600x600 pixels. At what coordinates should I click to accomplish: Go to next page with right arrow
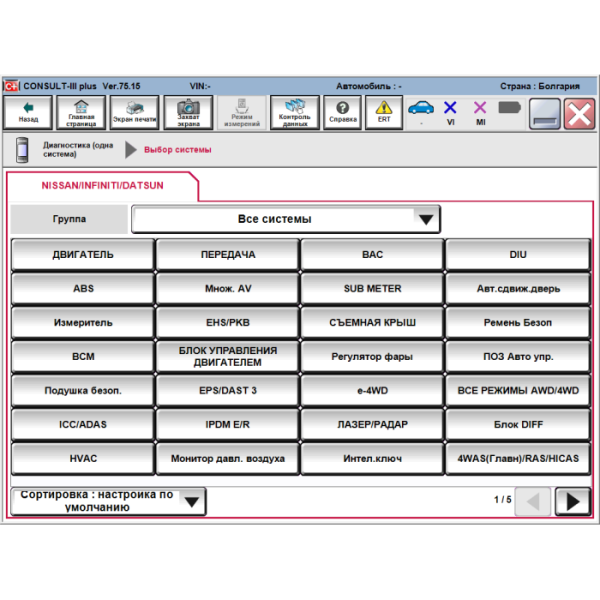coord(572,501)
